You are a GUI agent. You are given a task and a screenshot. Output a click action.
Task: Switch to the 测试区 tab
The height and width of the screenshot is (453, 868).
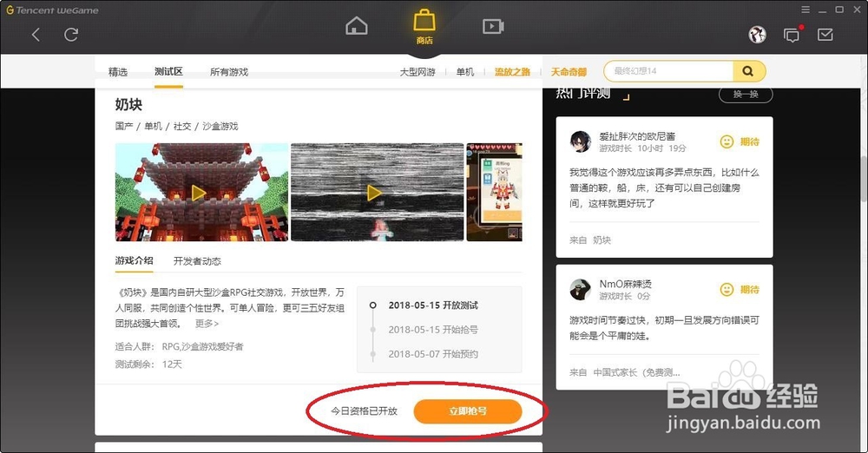(x=168, y=71)
